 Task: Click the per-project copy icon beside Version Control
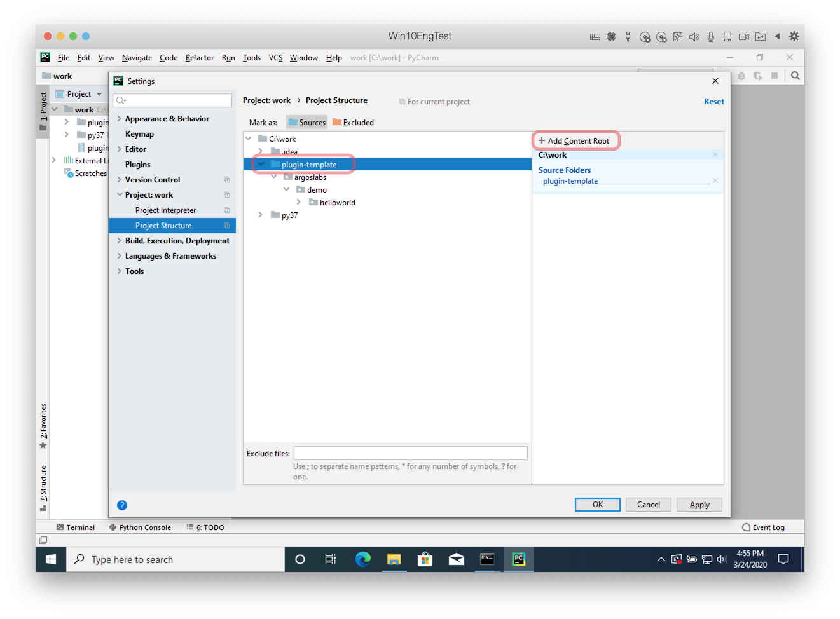pos(226,180)
